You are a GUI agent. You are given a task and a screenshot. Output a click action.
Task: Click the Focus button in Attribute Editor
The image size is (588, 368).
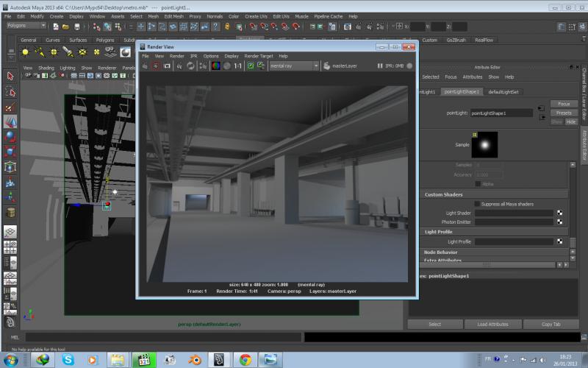(564, 104)
